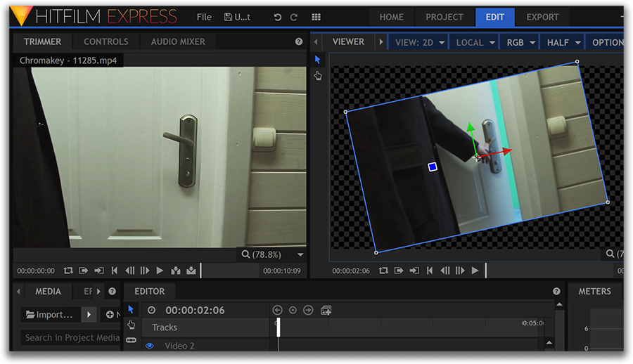Viewport: 633px width, 364px height.
Task: Open the AUDIO MIXER panel tab
Action: tap(178, 41)
